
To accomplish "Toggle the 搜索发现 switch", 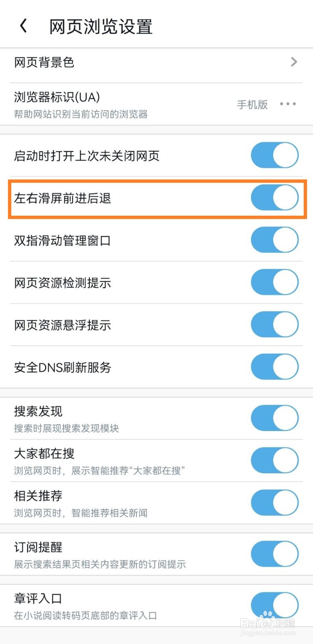I will pyautogui.click(x=274, y=418).
